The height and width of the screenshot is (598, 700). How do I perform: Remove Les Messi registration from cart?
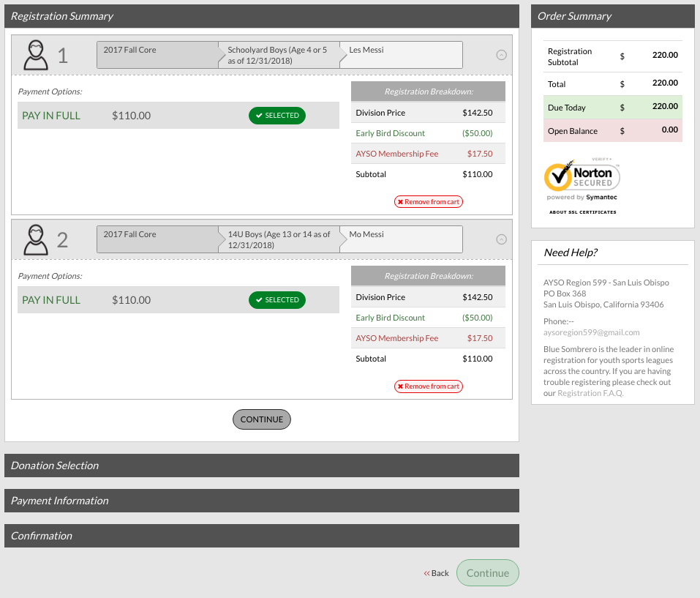tap(429, 202)
